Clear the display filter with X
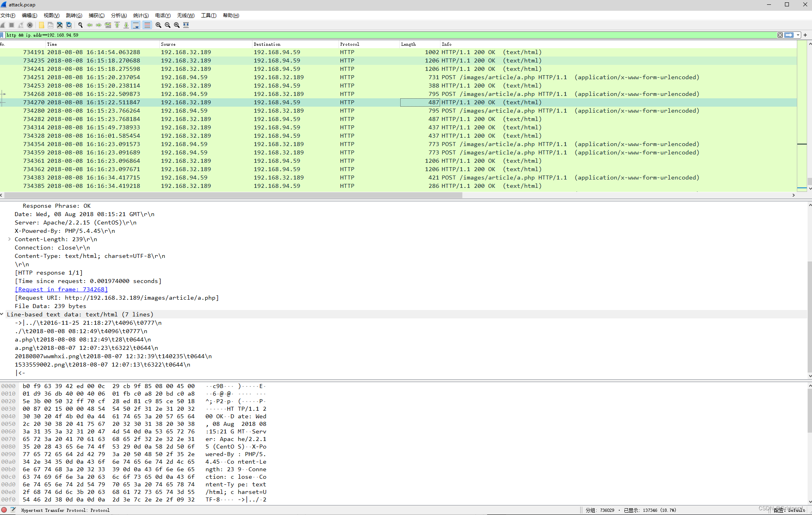 point(780,35)
